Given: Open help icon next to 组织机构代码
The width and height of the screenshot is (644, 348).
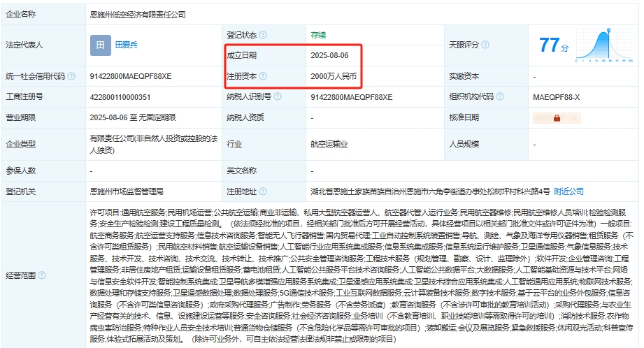Looking at the screenshot, I should point(500,96).
